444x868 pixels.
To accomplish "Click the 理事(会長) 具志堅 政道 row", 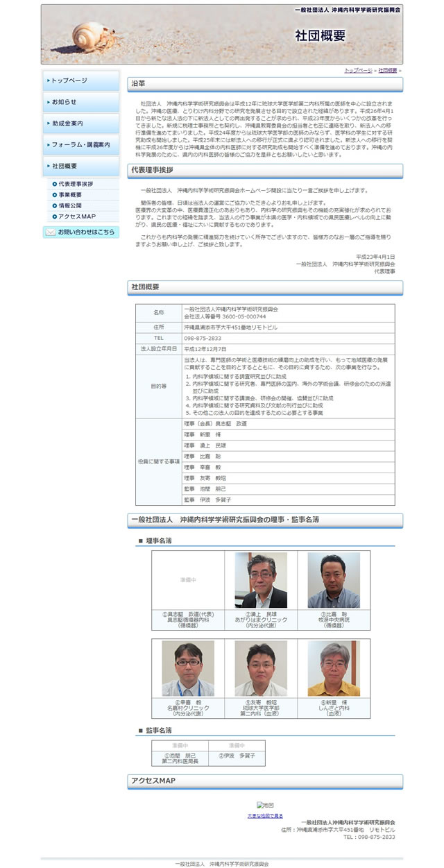I will pos(288,424).
